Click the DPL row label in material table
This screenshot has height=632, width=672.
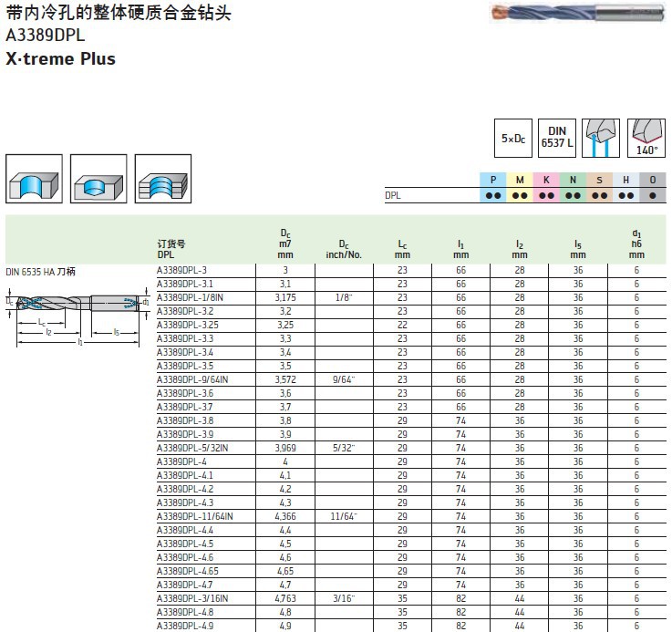(x=393, y=195)
